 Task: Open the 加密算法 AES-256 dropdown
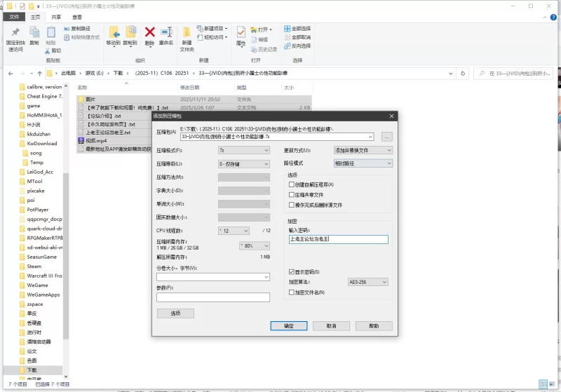367,282
